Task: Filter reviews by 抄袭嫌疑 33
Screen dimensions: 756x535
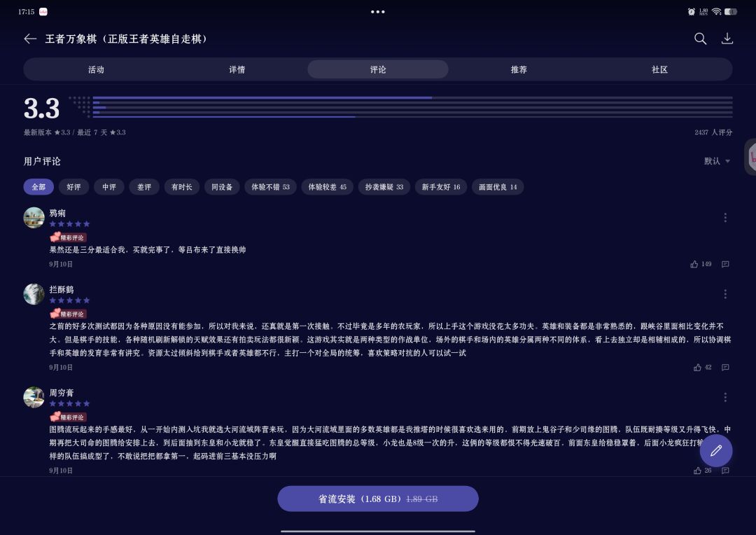Action: 384,187
